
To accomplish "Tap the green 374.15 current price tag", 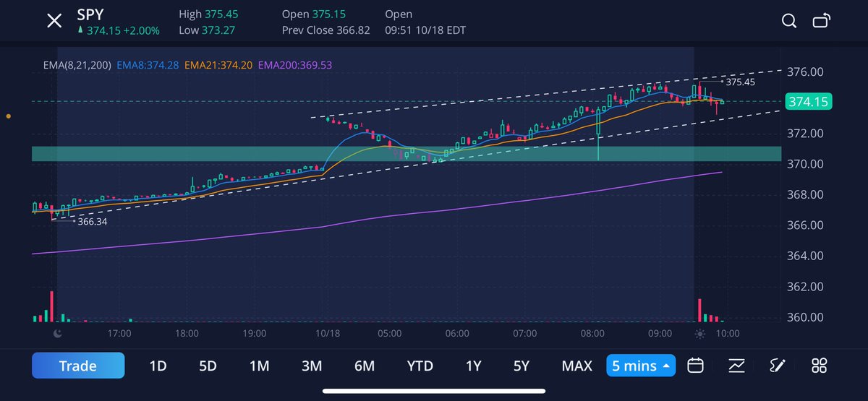I will point(808,102).
